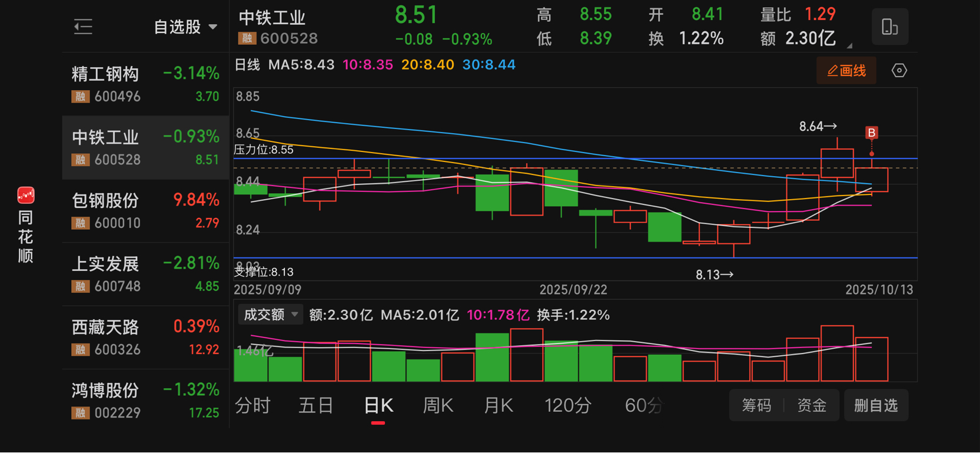Switch to 分时 tab

253,405
